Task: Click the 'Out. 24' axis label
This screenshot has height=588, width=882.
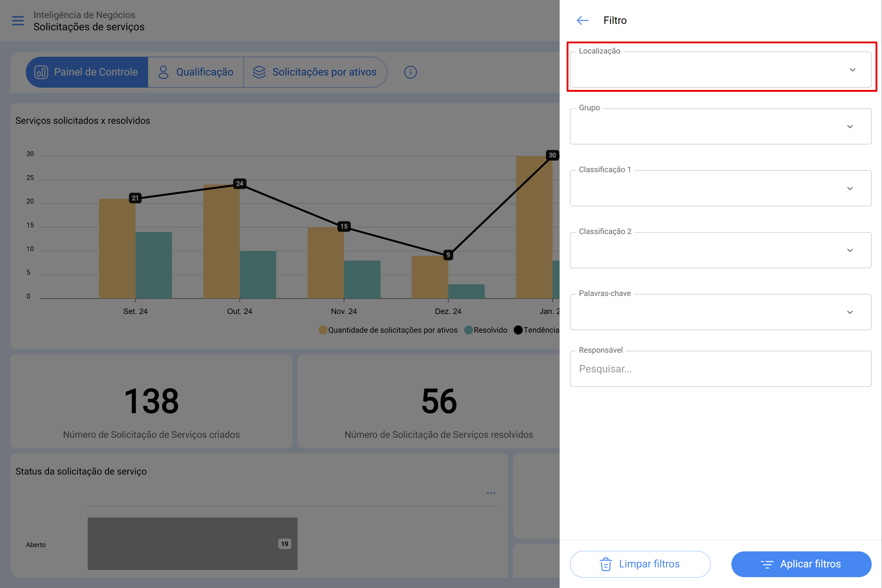Action: (240, 311)
